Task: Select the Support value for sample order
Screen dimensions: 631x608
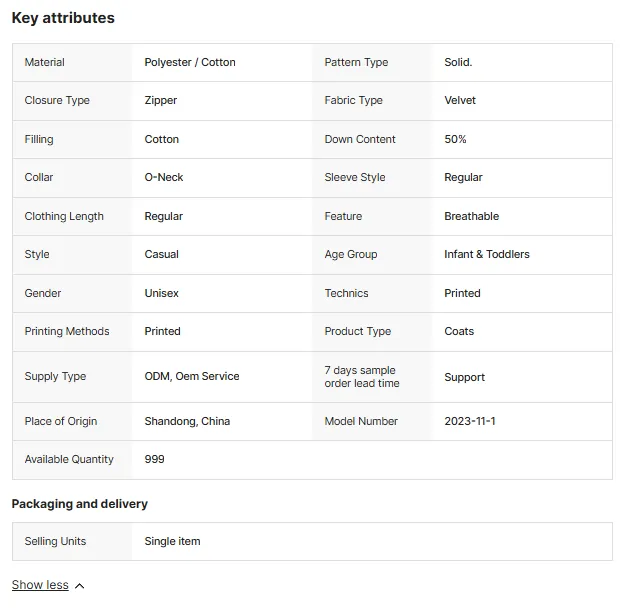Action: 464,377
